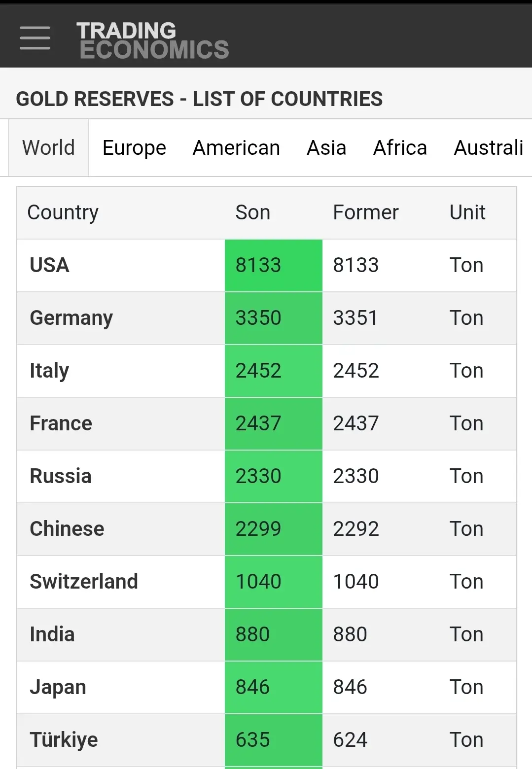Screen dimensions: 532x769
Task: Sort by the Son column header
Action: coord(252,212)
